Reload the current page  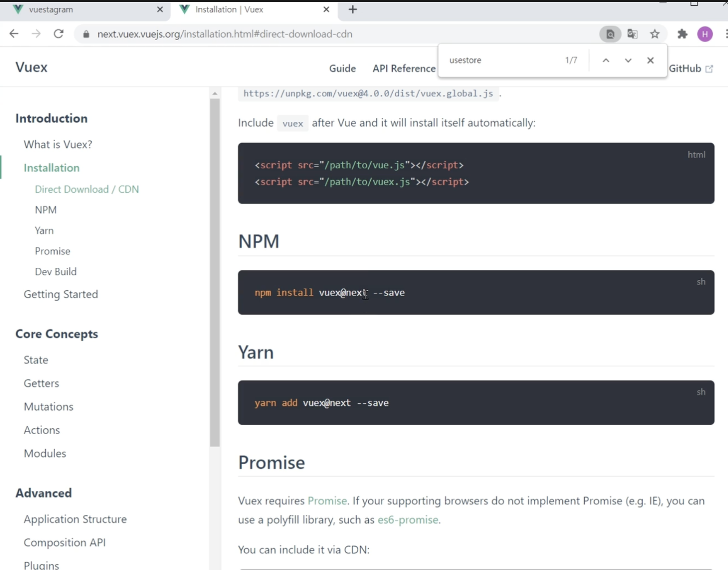[59, 34]
